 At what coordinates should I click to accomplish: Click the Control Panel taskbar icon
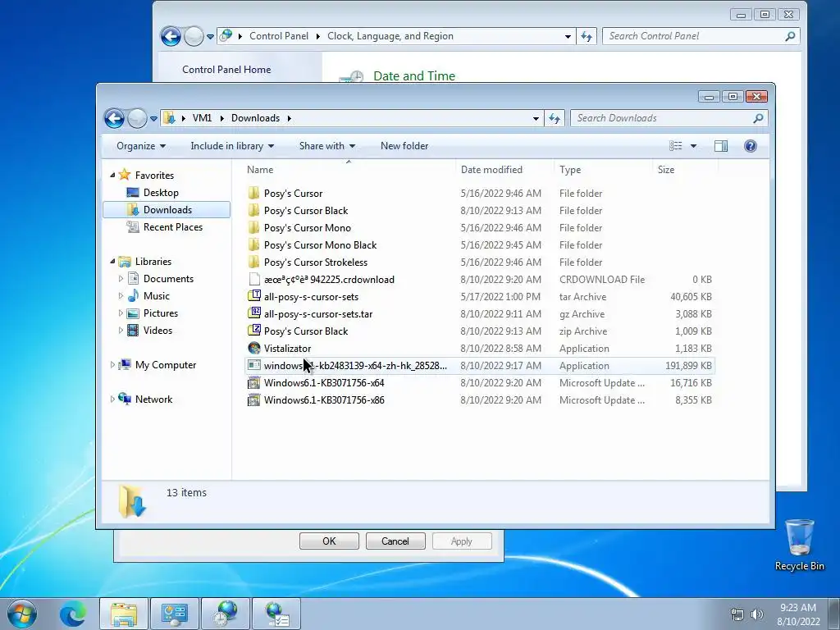tap(174, 614)
